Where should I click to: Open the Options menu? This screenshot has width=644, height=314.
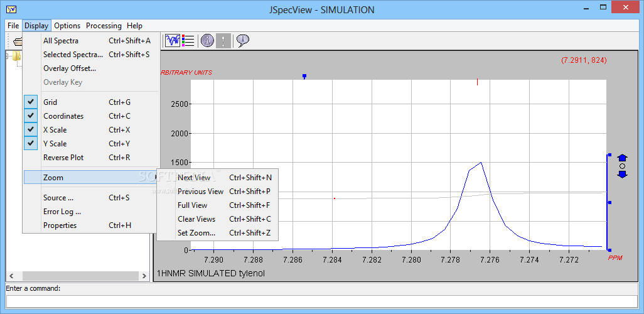coord(67,26)
